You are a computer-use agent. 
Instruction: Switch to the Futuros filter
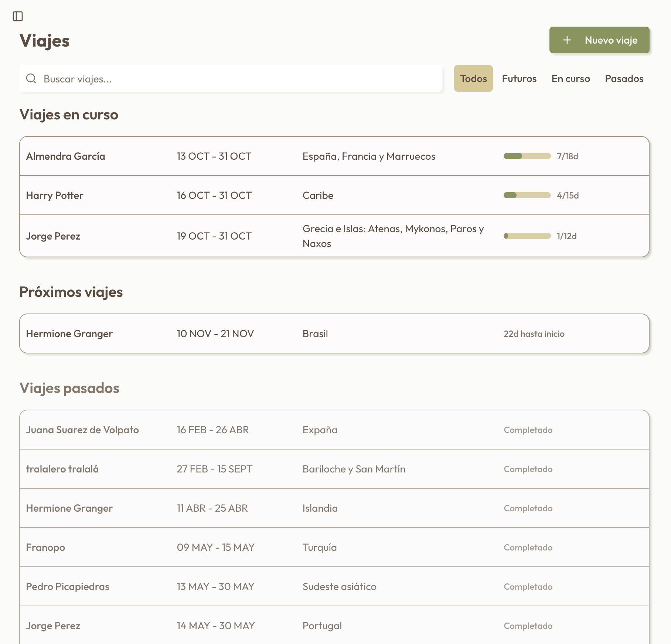tap(519, 78)
